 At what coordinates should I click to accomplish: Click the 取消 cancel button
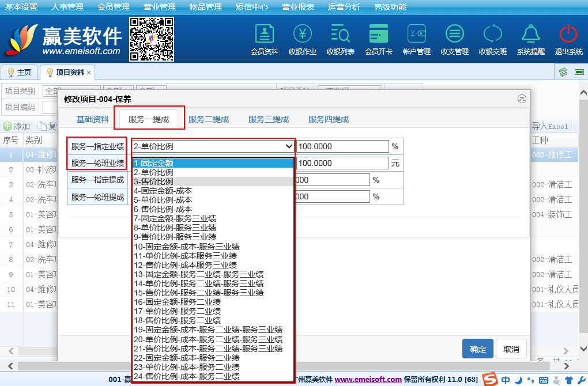coord(511,349)
